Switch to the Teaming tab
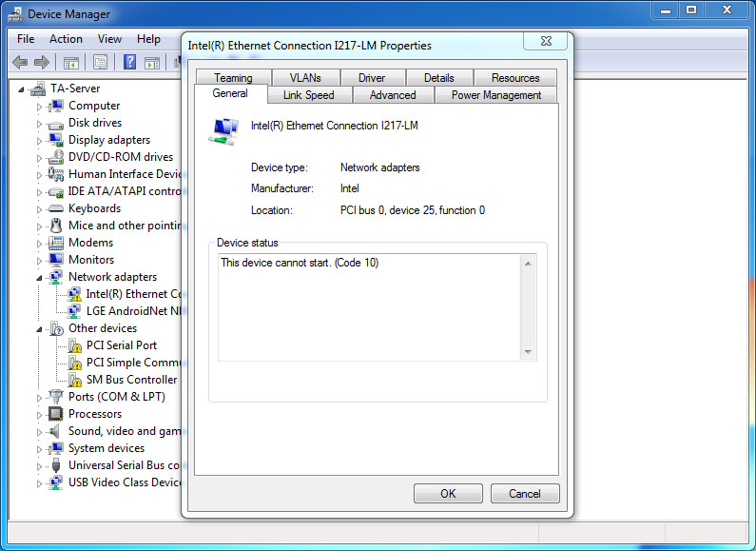The width and height of the screenshot is (756, 551). (233, 78)
